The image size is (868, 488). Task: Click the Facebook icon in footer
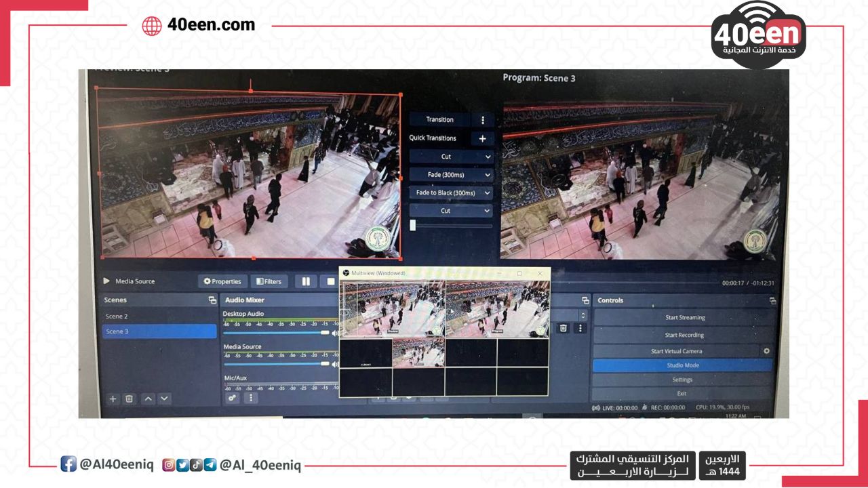click(68, 464)
